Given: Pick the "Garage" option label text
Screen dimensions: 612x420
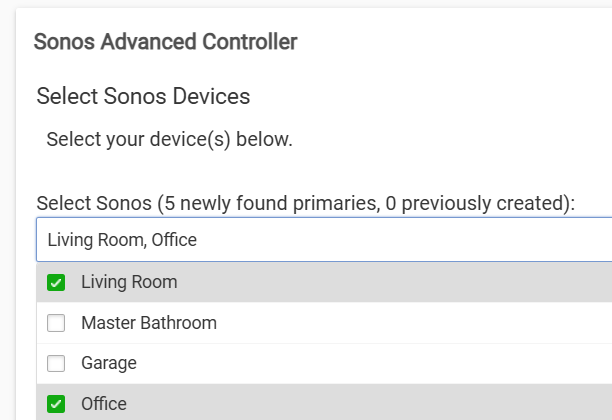Looking at the screenshot, I should tap(108, 364).
